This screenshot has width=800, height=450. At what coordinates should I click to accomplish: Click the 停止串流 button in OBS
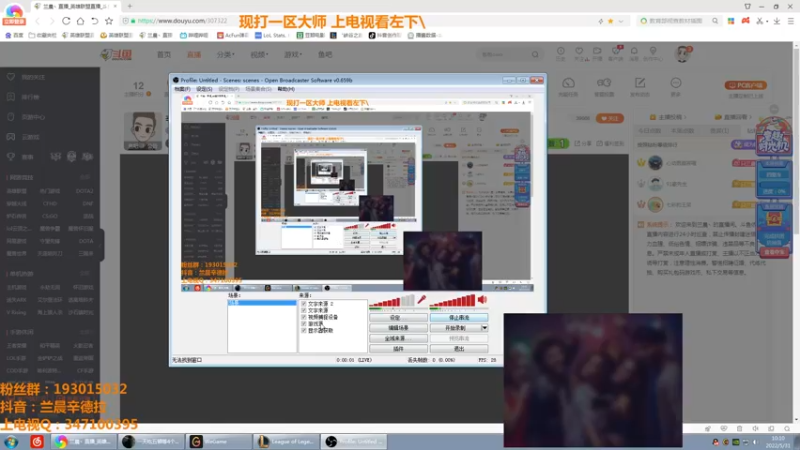point(459,317)
